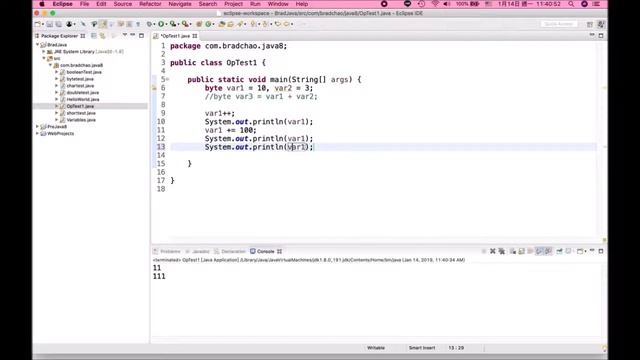Maximize the Package Explorer view
Screen dimensions: 640x360
[x=142, y=36]
